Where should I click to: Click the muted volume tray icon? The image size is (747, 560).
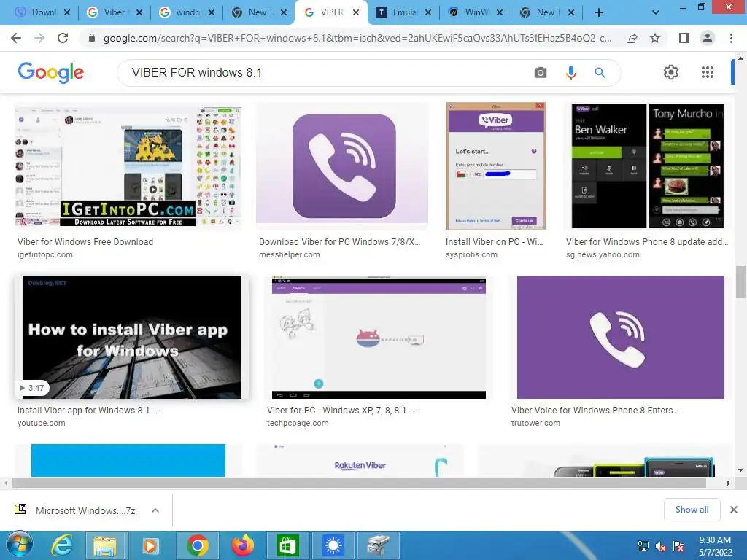[660, 546]
